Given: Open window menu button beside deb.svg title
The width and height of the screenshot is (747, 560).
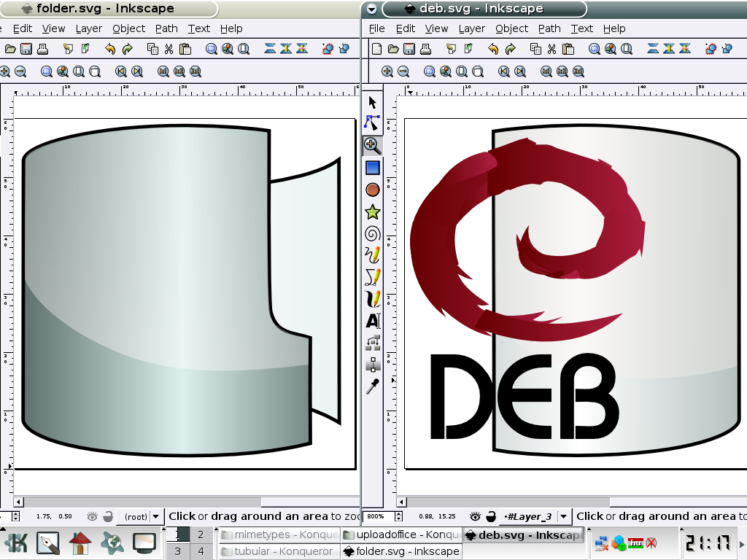Looking at the screenshot, I should 371,9.
